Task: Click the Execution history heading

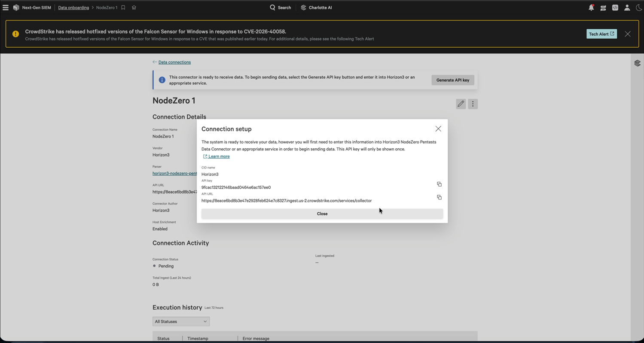Action: 177,307
